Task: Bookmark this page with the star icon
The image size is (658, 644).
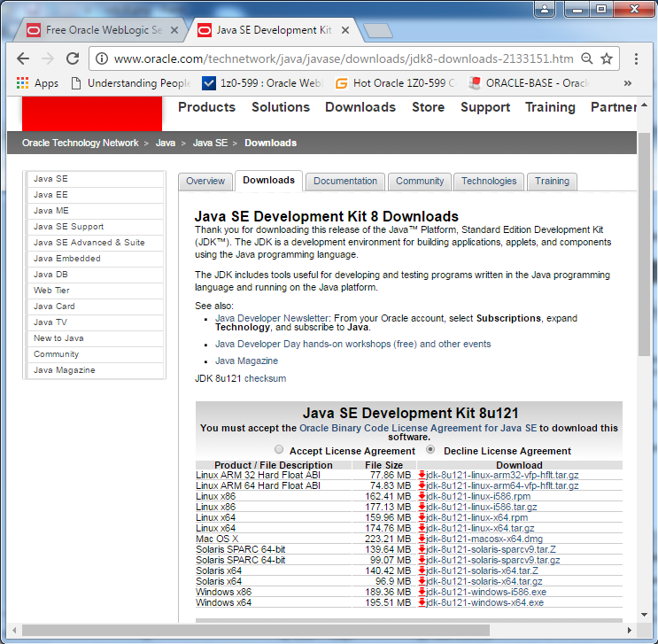Action: click(607, 58)
